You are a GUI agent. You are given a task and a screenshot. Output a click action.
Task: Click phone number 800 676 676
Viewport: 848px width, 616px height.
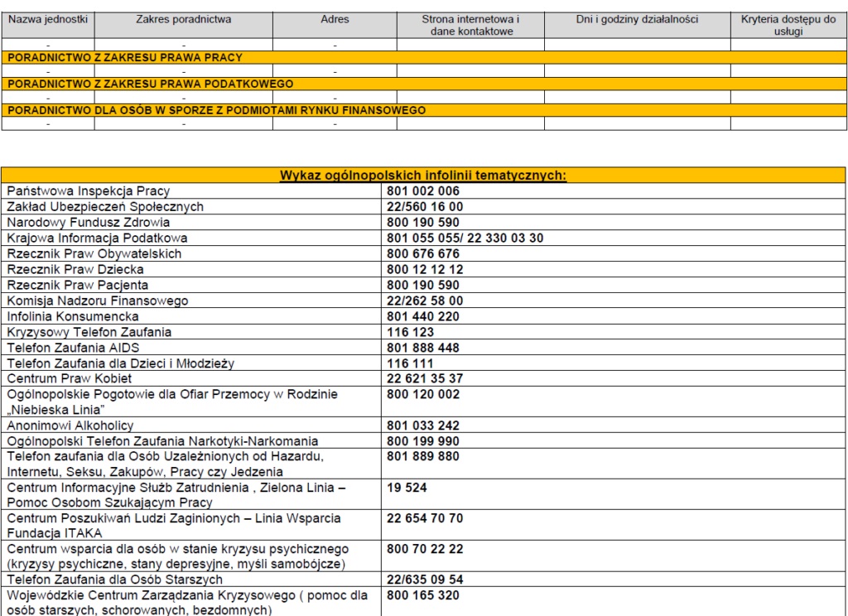coord(423,254)
